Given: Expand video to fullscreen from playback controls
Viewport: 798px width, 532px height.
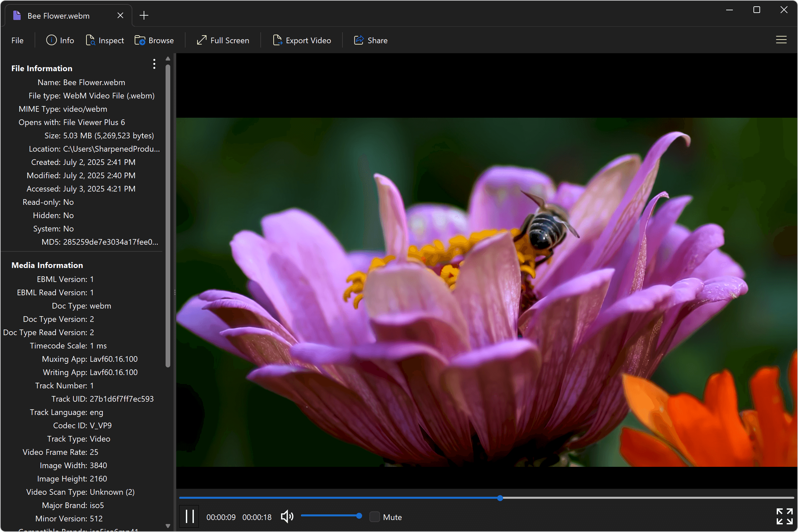Looking at the screenshot, I should (785, 516).
